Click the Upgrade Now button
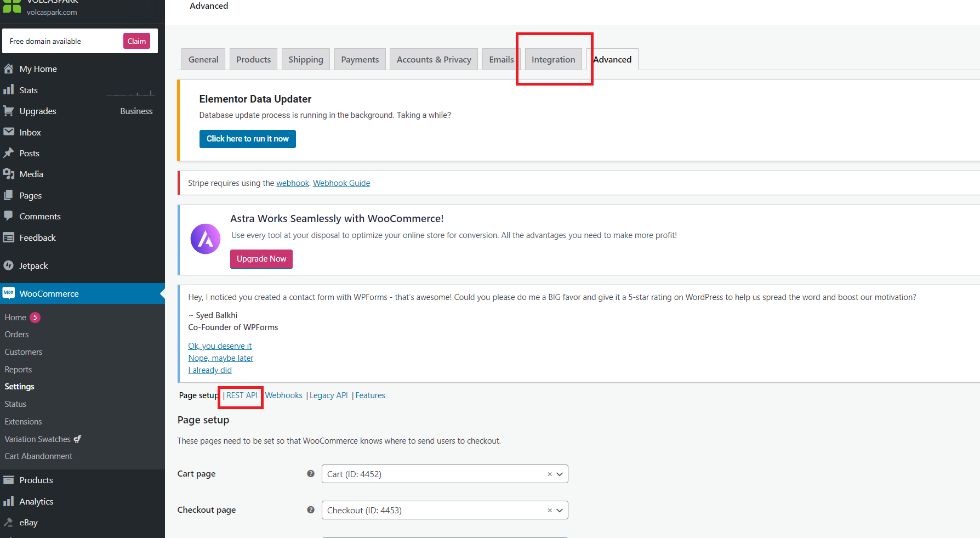980x538 pixels. (x=261, y=259)
